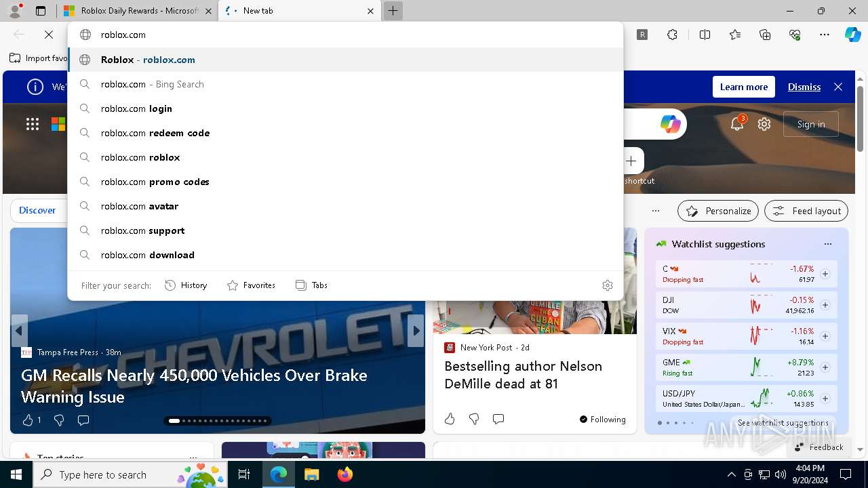This screenshot has width=868, height=488.
Task: Select the Discover feed tab
Action: (x=37, y=210)
